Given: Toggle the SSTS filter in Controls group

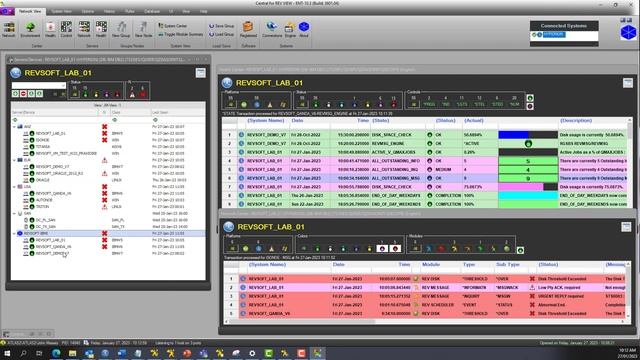Looking at the screenshot, I should click(x=462, y=104).
